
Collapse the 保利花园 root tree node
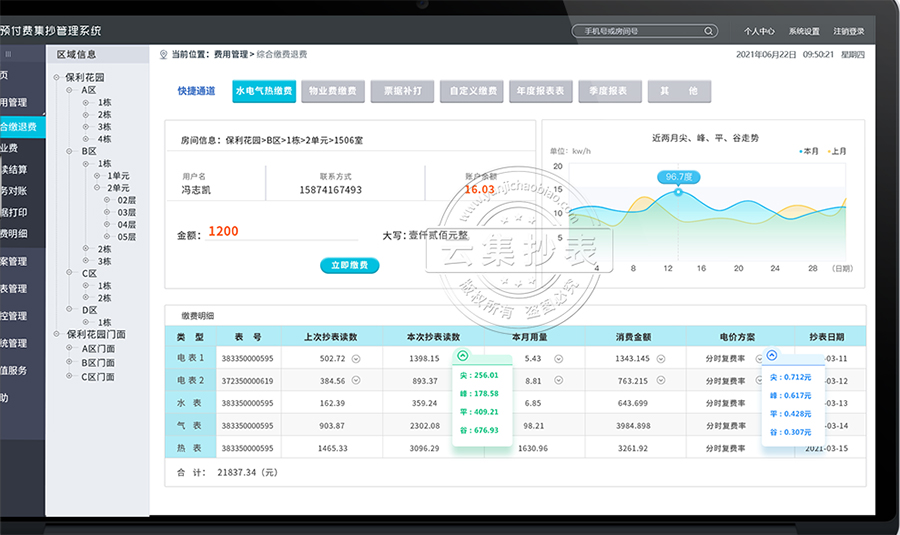point(57,76)
